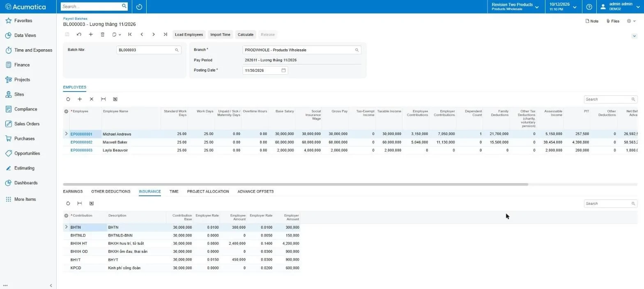Fit columns in the Insurance grid
The height and width of the screenshot is (289, 644).
pos(80,204)
